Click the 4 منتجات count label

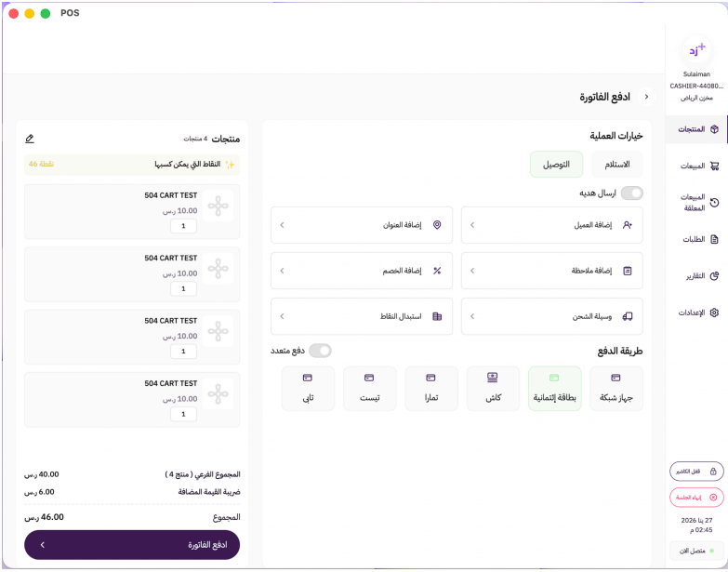pyautogui.click(x=195, y=139)
